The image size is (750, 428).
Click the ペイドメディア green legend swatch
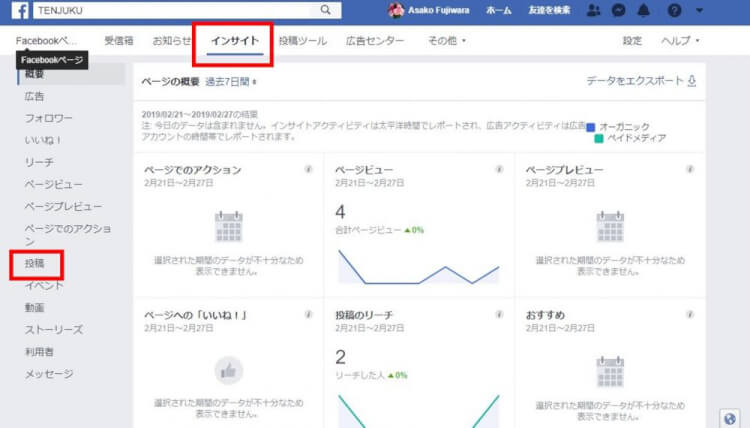(x=599, y=139)
